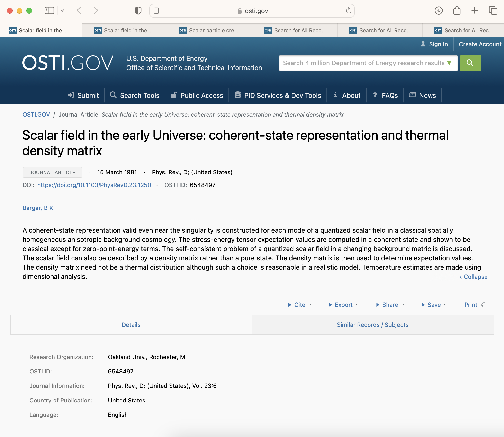Click the Safari sidebar toggle icon
The image size is (504, 437).
coord(49,10)
